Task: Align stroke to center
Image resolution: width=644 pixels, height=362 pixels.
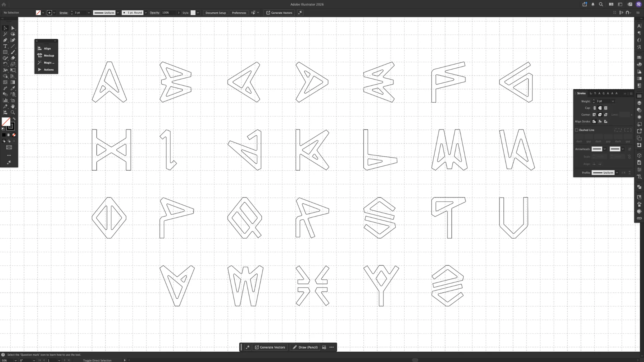Action: [x=594, y=122]
